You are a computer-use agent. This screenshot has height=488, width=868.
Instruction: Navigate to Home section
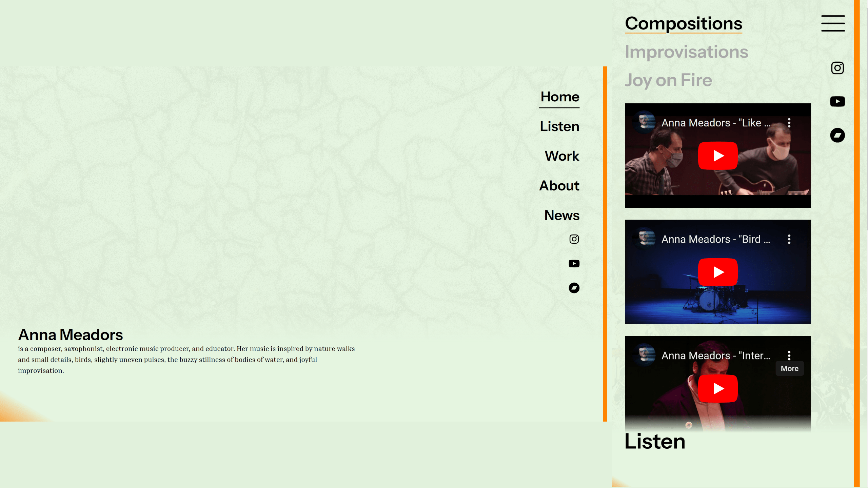tap(559, 97)
